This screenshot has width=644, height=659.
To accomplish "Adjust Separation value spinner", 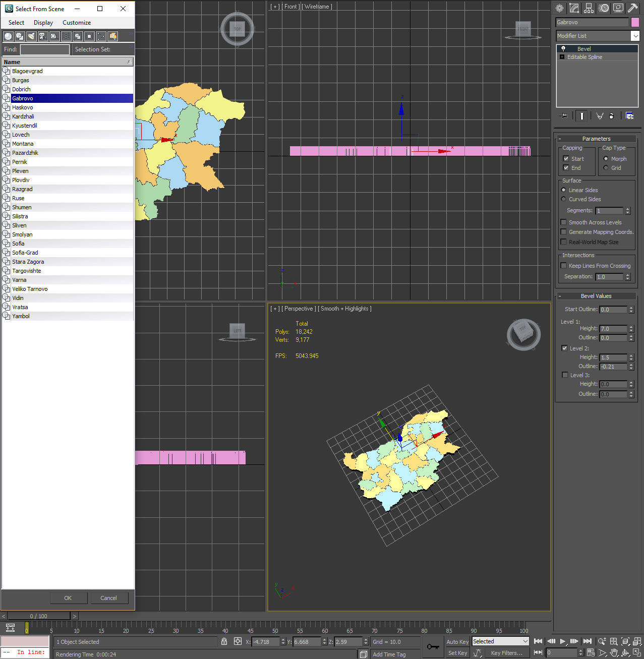I will [x=628, y=276].
